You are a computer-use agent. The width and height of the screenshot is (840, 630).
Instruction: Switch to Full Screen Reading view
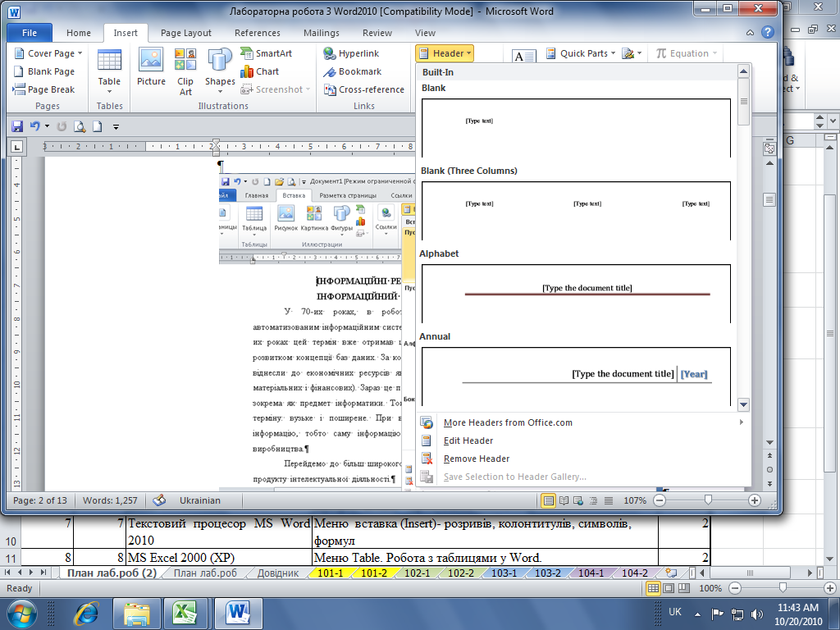[564, 500]
